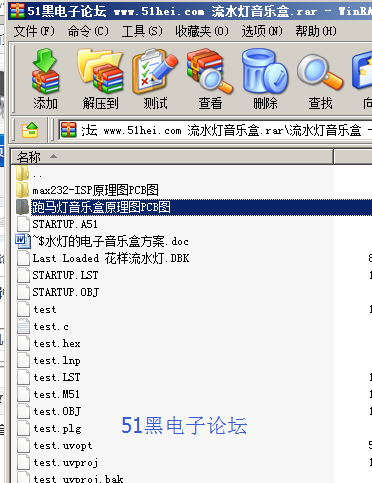Select the file test.lnp

48,360
